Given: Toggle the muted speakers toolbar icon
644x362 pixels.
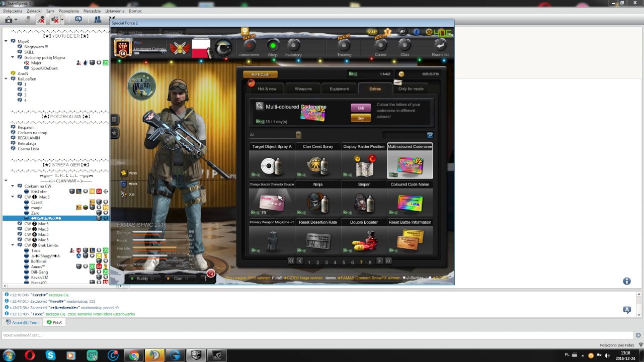Looking at the screenshot, I should [55, 20].
